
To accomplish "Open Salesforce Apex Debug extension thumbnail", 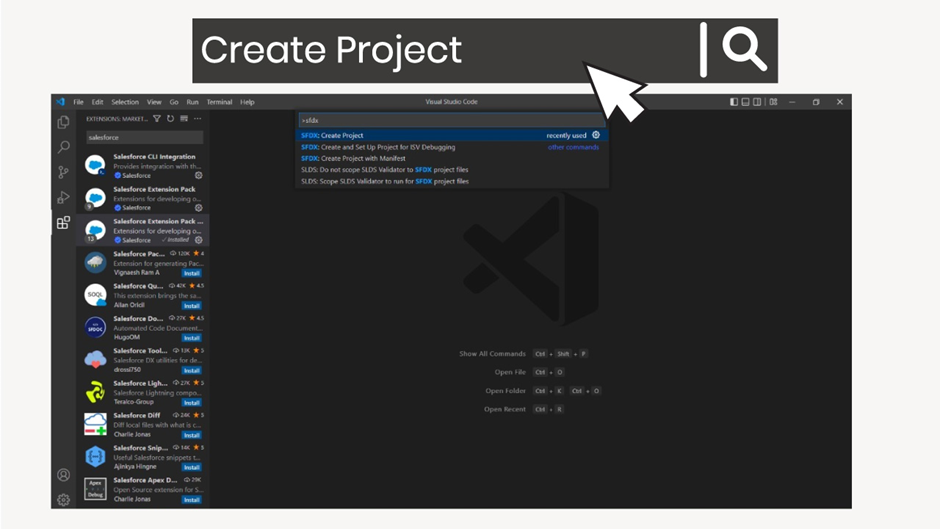I will [95, 489].
